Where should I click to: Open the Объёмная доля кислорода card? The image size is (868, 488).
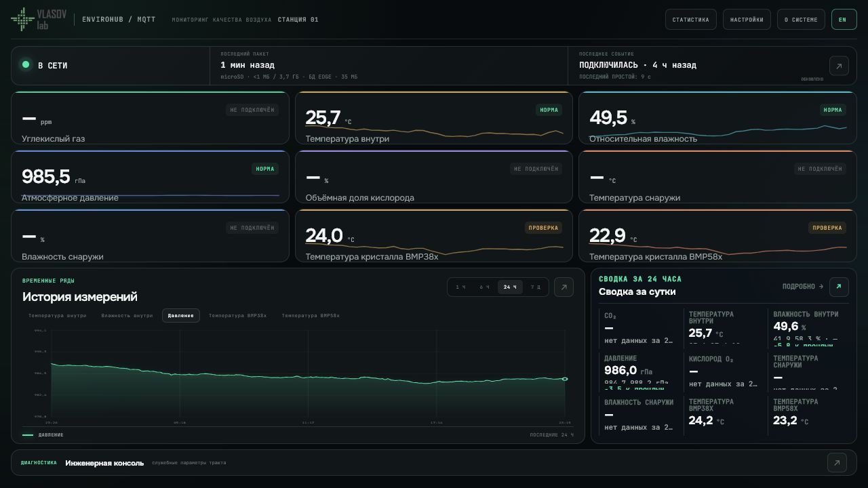434,177
